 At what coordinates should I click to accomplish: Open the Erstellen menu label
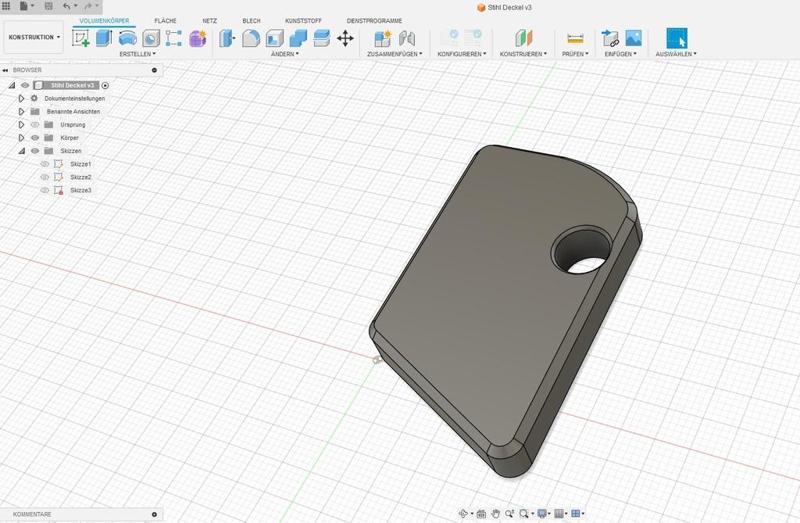[138, 54]
